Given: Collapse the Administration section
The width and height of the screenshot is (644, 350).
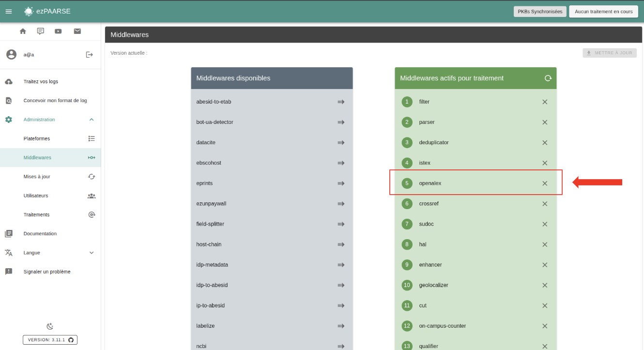Looking at the screenshot, I should [x=92, y=120].
